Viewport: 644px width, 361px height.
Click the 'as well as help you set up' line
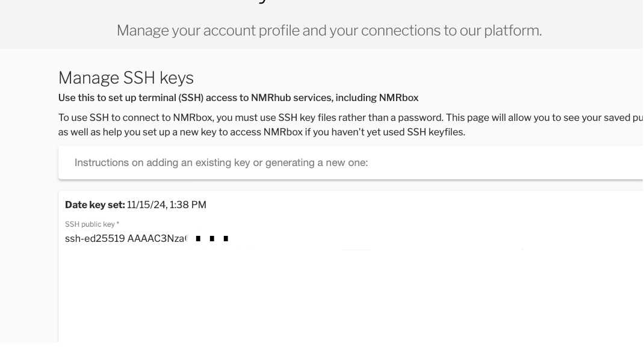pyautogui.click(x=262, y=132)
